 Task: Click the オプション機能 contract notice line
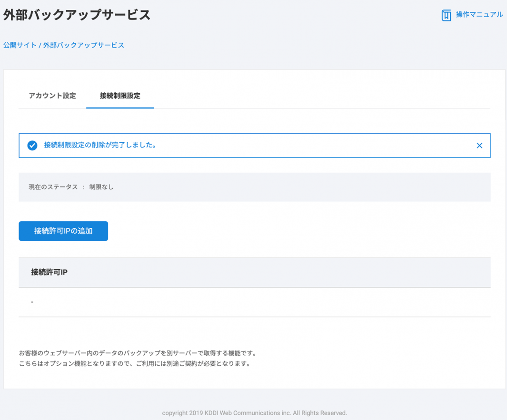point(134,364)
